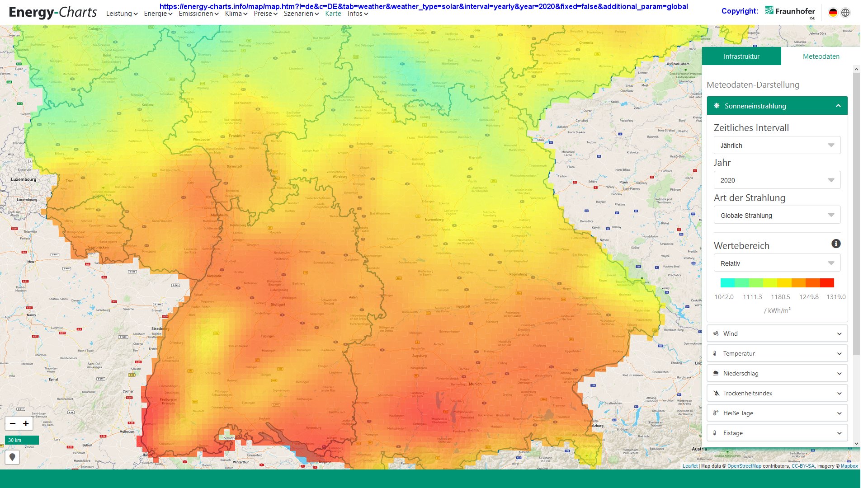Click the legend value 1319.0
The height and width of the screenshot is (488, 868).
click(x=836, y=297)
